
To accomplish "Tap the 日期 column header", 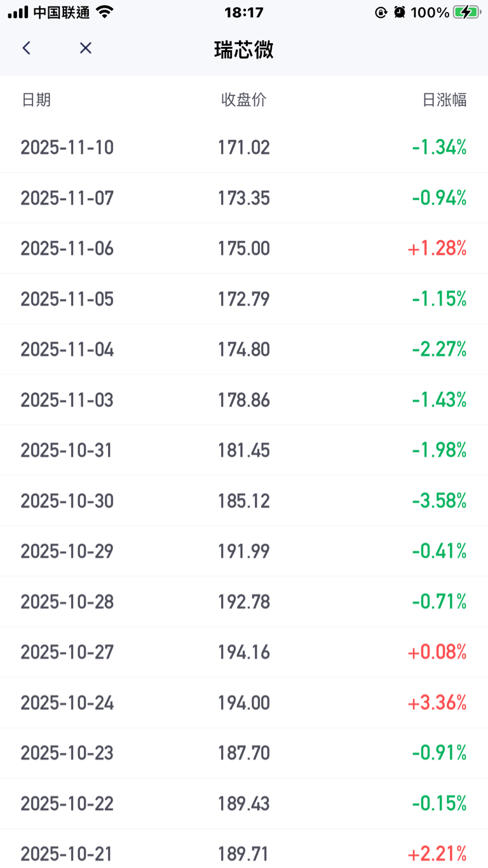I will coord(36,100).
